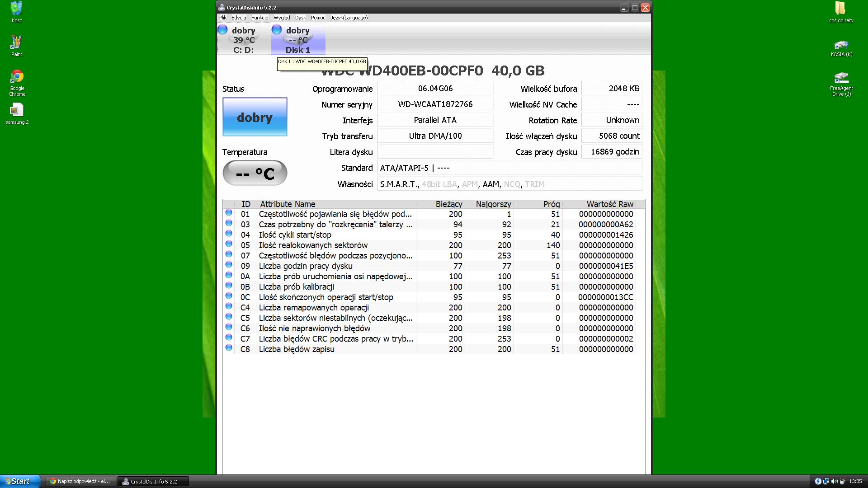Image resolution: width=868 pixels, height=488 pixels.
Task: Click the status orb for attribute C5
Action: tap(229, 317)
